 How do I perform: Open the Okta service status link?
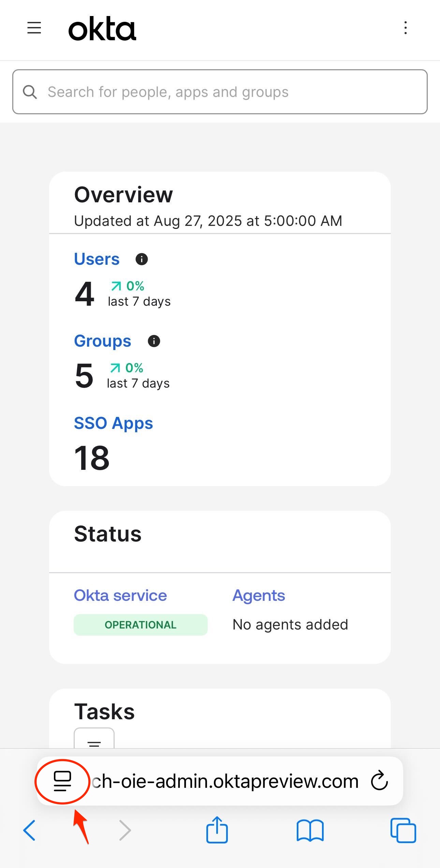[x=120, y=595]
